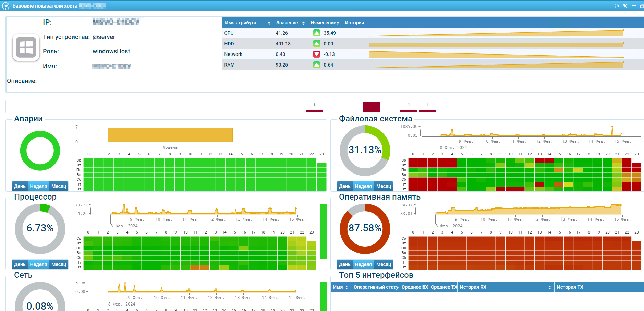Viewport: 644px width, 311px height.
Task: Click the 0.08% network donut
Action: point(40,297)
